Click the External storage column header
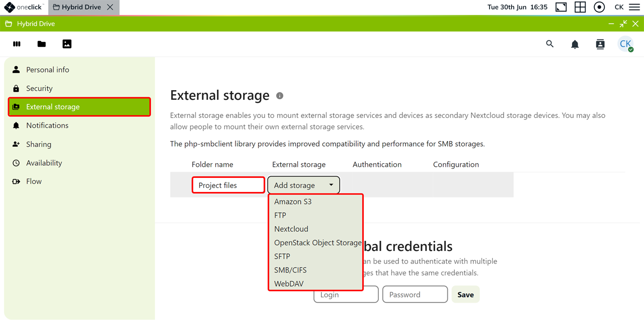644x324 pixels. [299, 164]
